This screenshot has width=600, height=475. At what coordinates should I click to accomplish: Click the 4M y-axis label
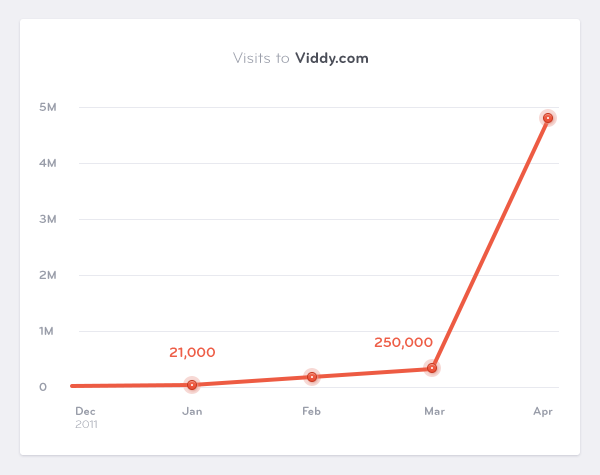coord(47,163)
